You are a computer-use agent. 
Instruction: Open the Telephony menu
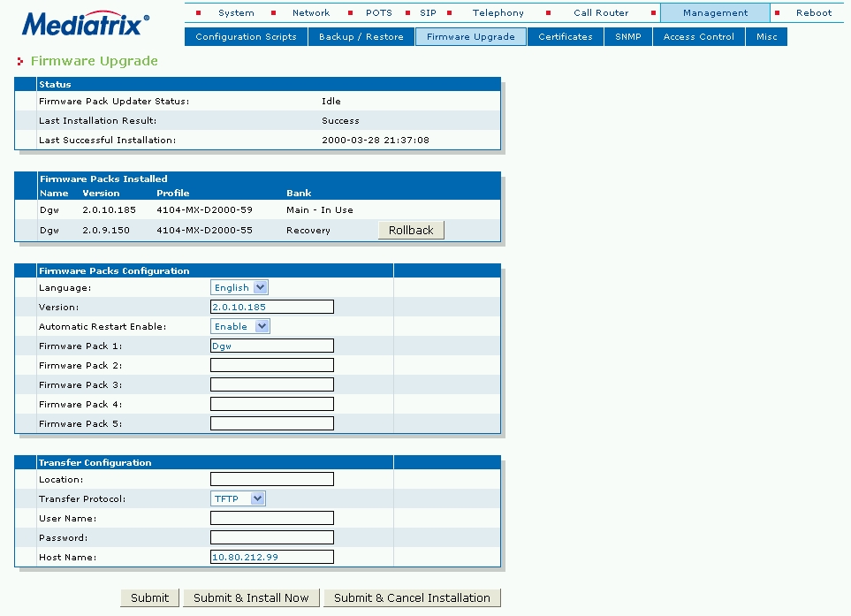pyautogui.click(x=498, y=12)
